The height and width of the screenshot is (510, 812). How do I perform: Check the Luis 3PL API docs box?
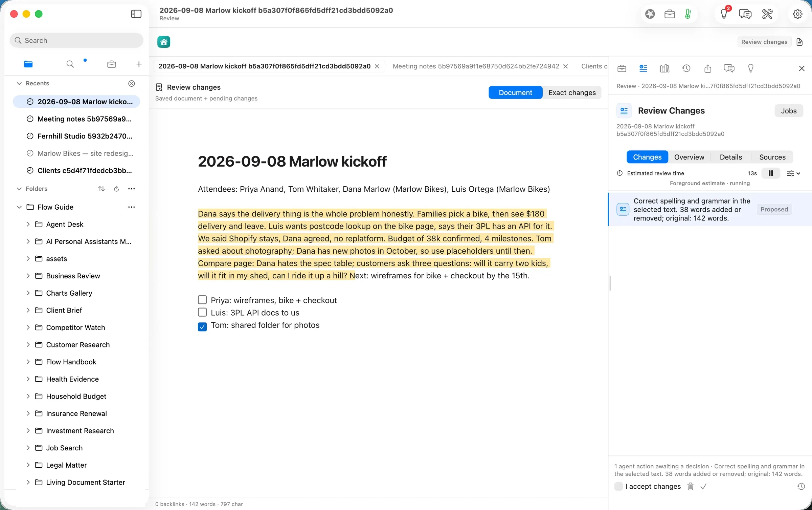coord(202,312)
